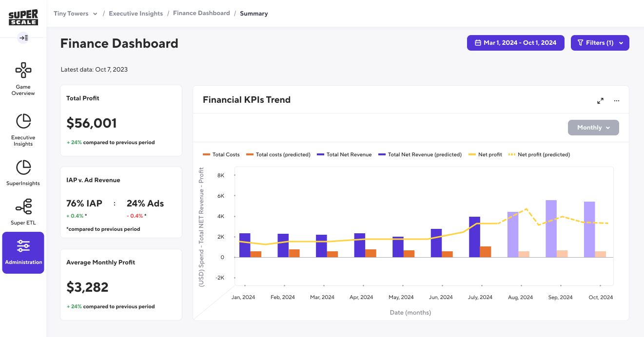Go to Finance Dashboard breadcrumb
The image size is (644, 337).
[201, 13]
